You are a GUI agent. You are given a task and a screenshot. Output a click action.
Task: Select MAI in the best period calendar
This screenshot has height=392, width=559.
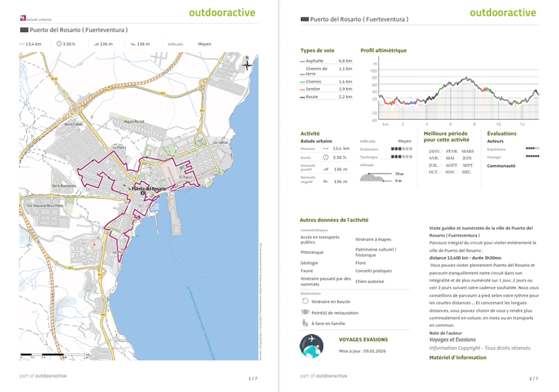pyautogui.click(x=450, y=158)
